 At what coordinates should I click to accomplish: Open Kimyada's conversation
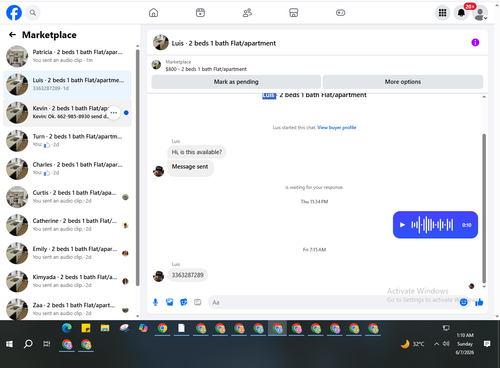(67, 281)
